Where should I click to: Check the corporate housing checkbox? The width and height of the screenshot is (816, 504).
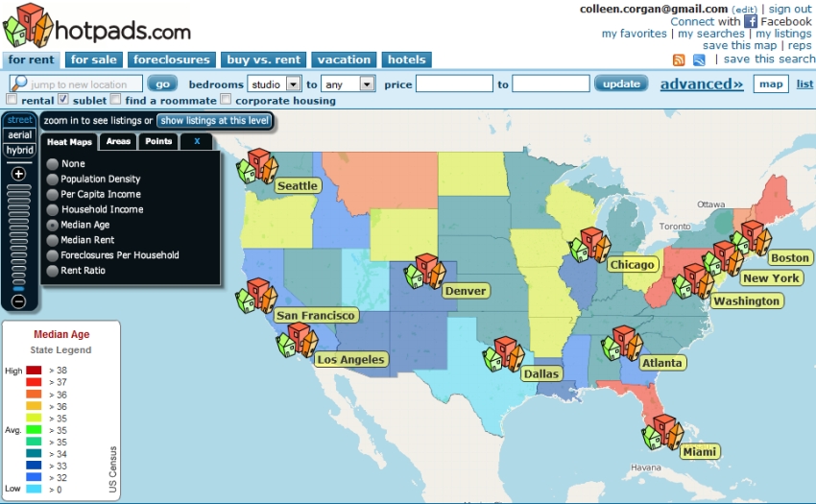click(x=226, y=99)
